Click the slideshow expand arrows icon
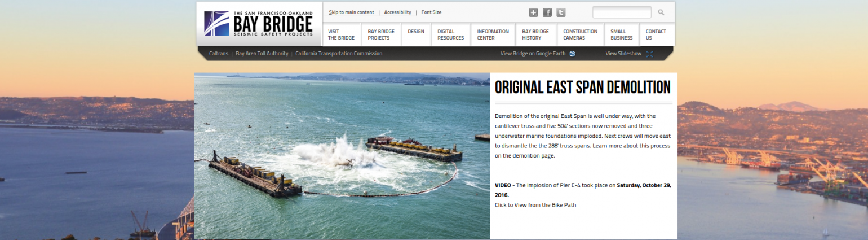 click(x=649, y=54)
